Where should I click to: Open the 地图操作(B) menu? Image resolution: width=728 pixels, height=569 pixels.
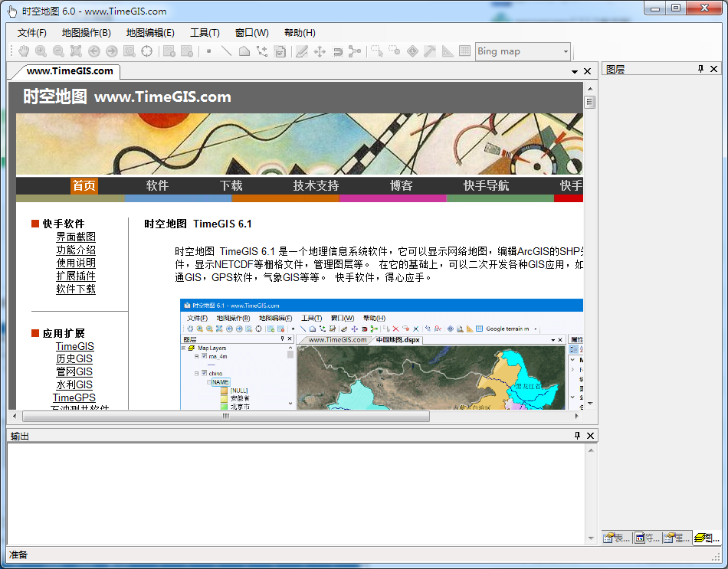point(87,32)
